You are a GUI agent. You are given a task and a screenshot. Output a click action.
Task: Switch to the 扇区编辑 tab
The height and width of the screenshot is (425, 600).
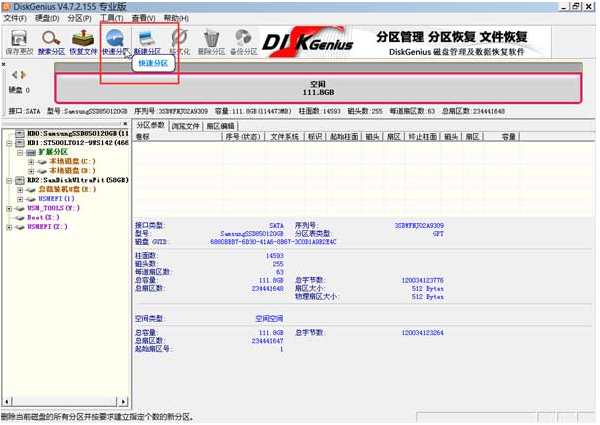pyautogui.click(x=219, y=127)
